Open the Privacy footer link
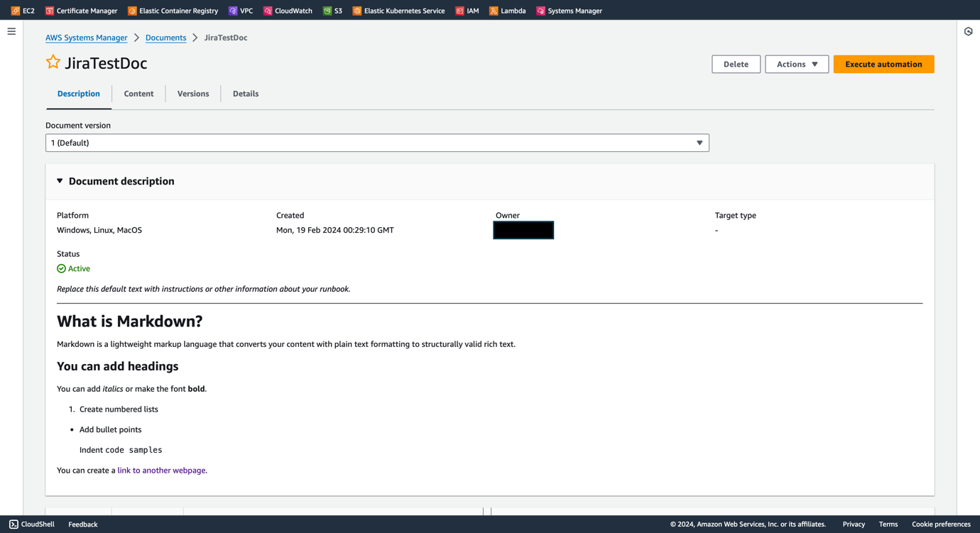The height and width of the screenshot is (533, 980). 854,524
